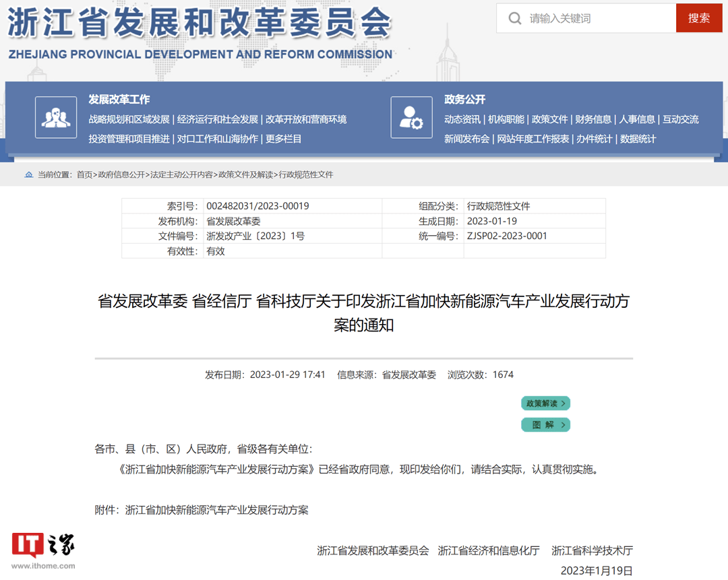This screenshot has width=728, height=580.
Task: Go to 机构职能 section
Action: [506, 119]
